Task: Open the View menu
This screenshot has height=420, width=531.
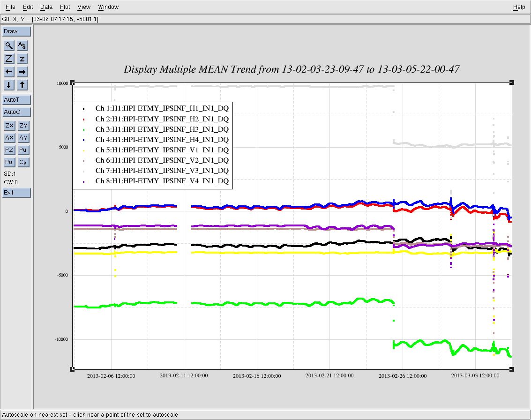Action: [x=84, y=7]
